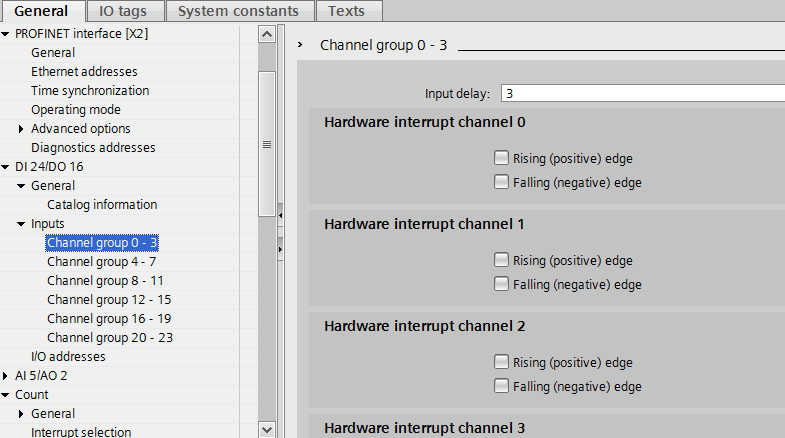Collapse the DI 24/DO 16 node
This screenshot has width=785, height=438.
click(7, 167)
